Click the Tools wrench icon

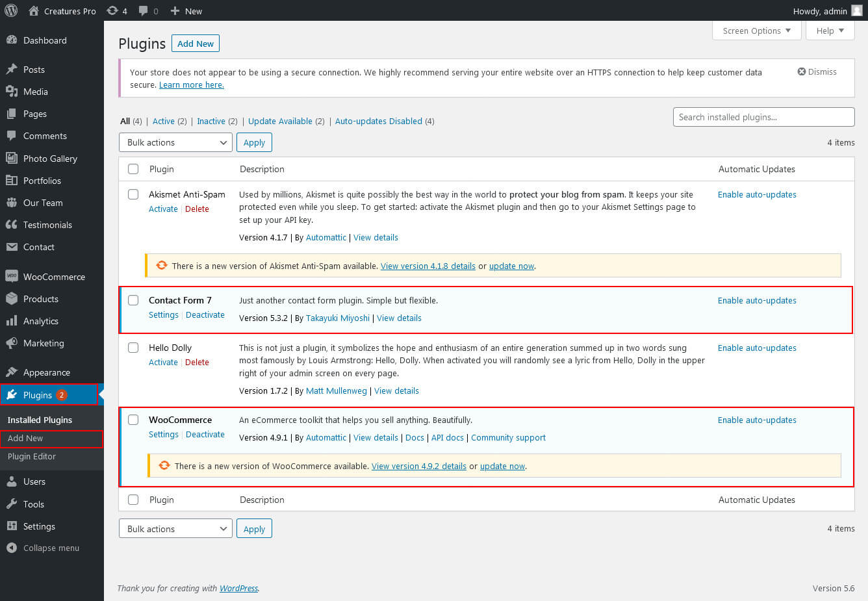pyautogui.click(x=12, y=504)
